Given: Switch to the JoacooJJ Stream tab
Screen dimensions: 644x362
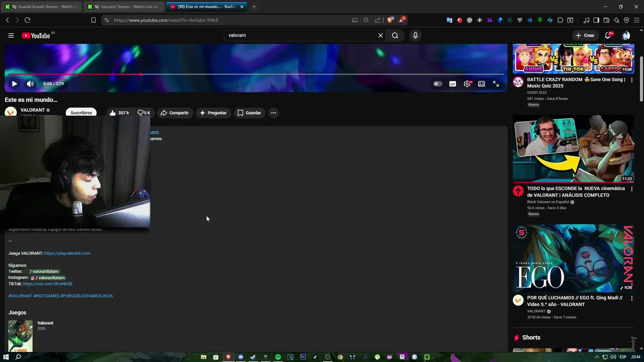Looking at the screenshot, I should pyautogui.click(x=123, y=7).
